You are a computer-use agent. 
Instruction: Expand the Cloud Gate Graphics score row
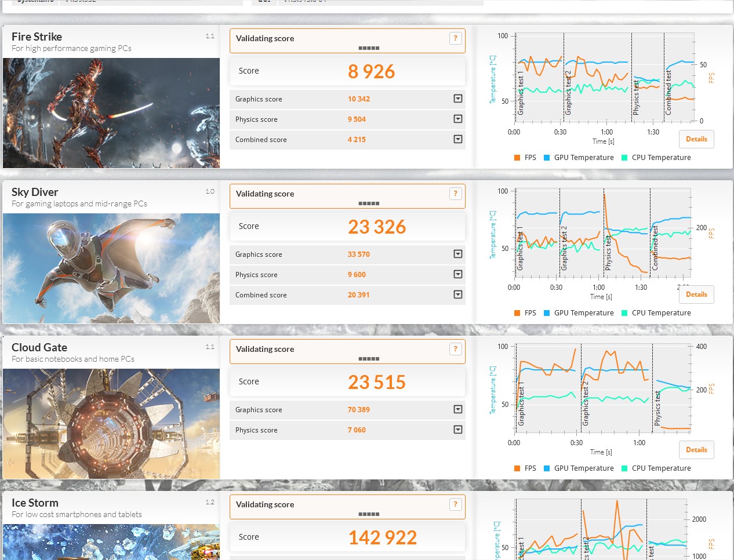(x=457, y=410)
